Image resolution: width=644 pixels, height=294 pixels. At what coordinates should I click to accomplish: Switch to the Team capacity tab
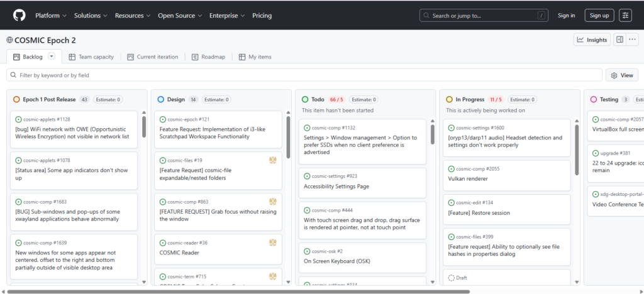tap(92, 57)
